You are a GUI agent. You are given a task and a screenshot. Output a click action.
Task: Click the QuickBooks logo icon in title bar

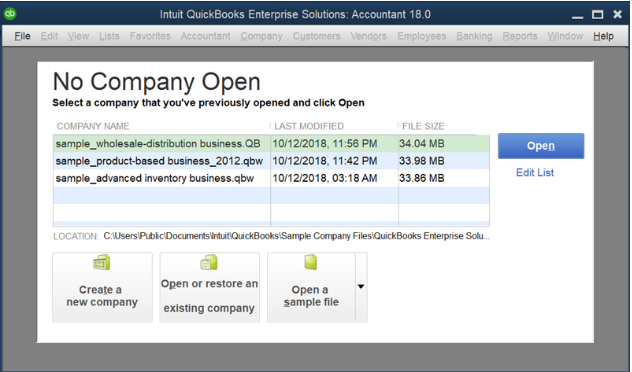pos(10,14)
